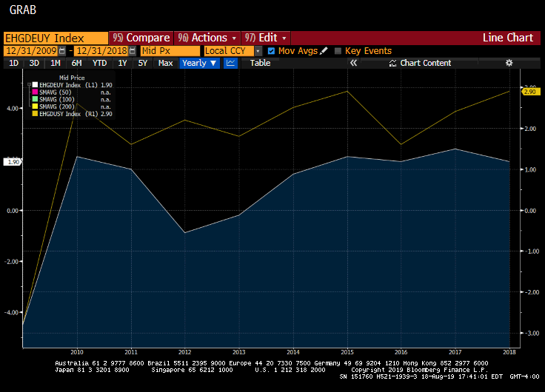Select the 3D time range tab
This screenshot has height=392, width=545.
coord(34,63)
